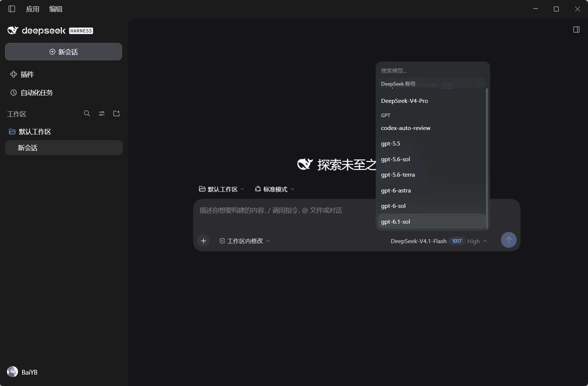Choose the gpt-5.6-sol model
588x386 pixels.
[431, 159]
